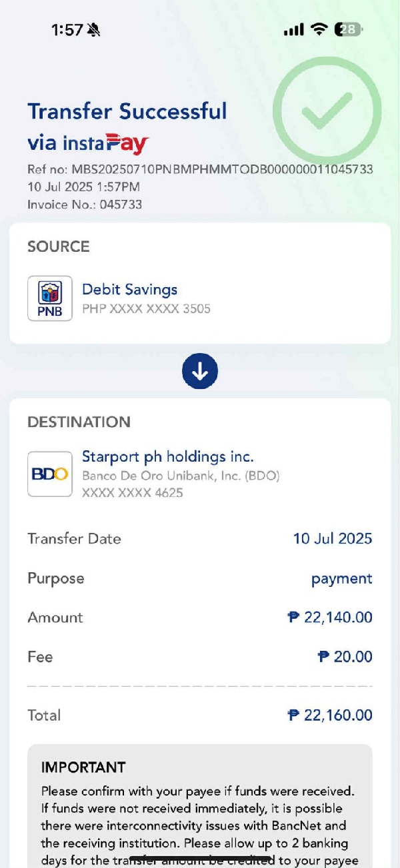Tap the green success checkmark icon

pos(327,111)
